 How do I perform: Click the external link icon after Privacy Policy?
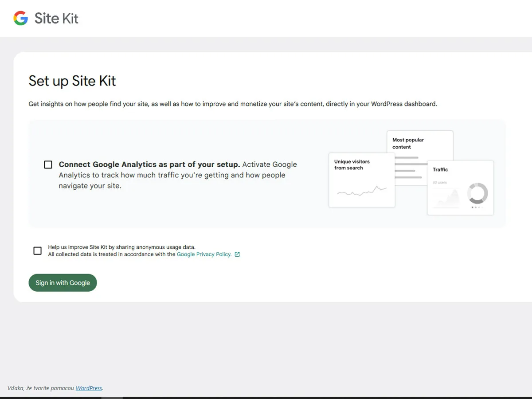[x=237, y=254]
